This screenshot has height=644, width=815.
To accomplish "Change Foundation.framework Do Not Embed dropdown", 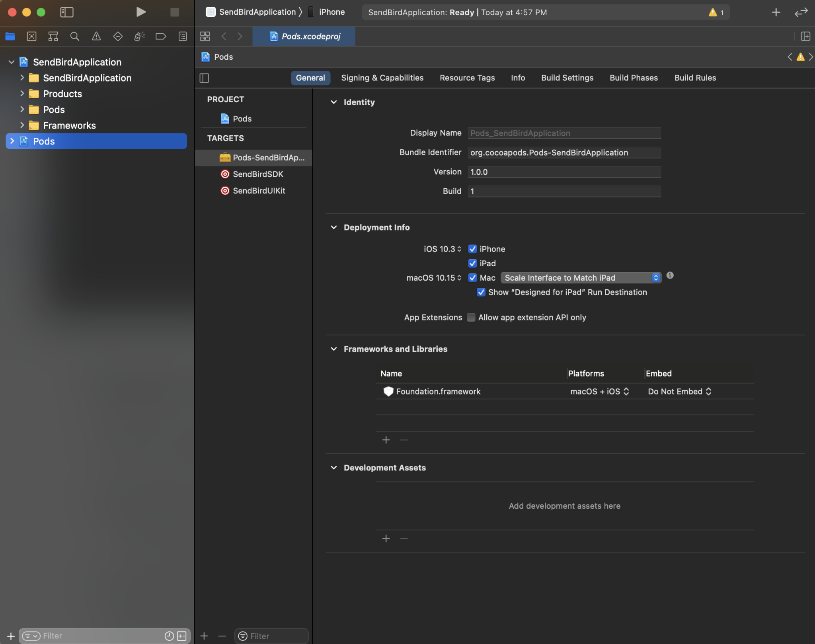I will click(x=679, y=391).
